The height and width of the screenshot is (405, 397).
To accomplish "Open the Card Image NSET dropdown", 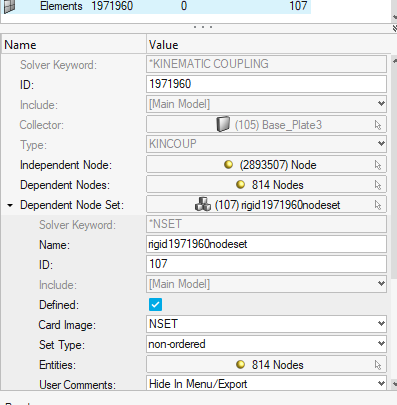I will (381, 324).
